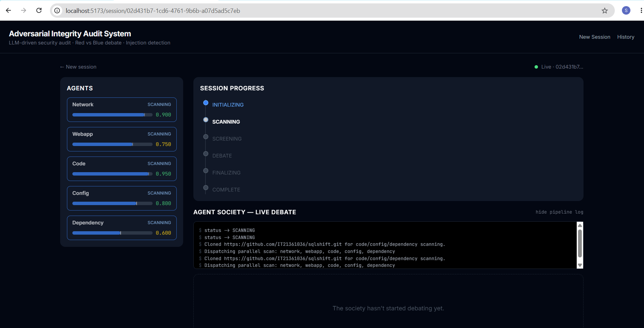Click the INITIALIZING step marker dot
This screenshot has width=644, height=328.
coord(206,103)
